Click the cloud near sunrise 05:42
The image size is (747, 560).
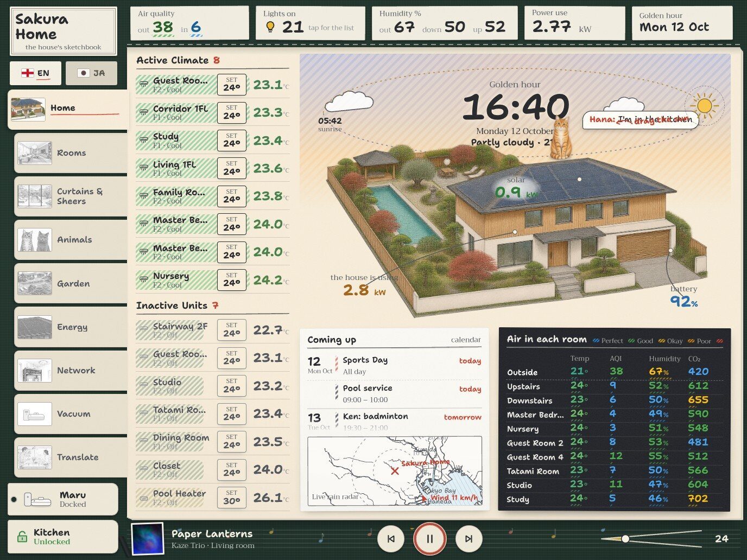(349, 101)
